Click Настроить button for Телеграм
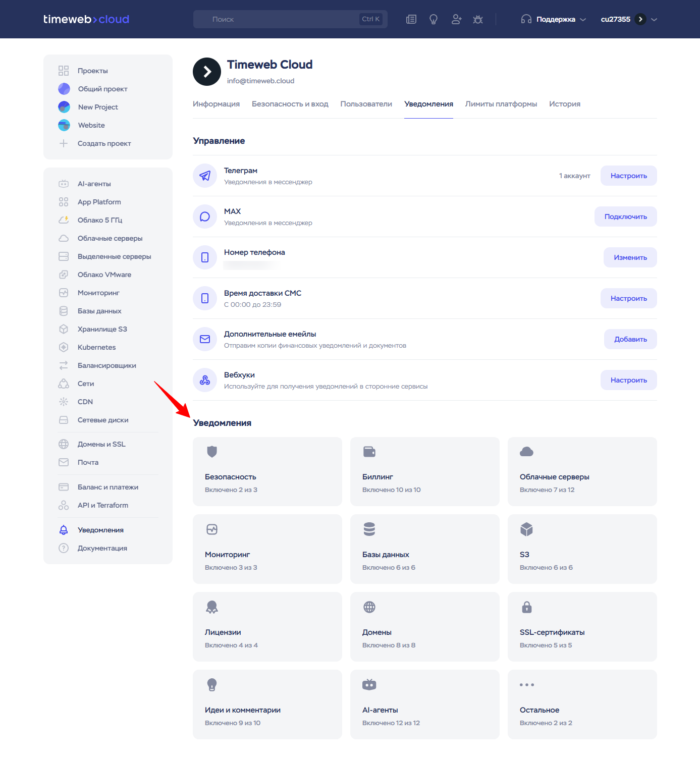Viewport: 700px width, 760px height. pos(629,176)
